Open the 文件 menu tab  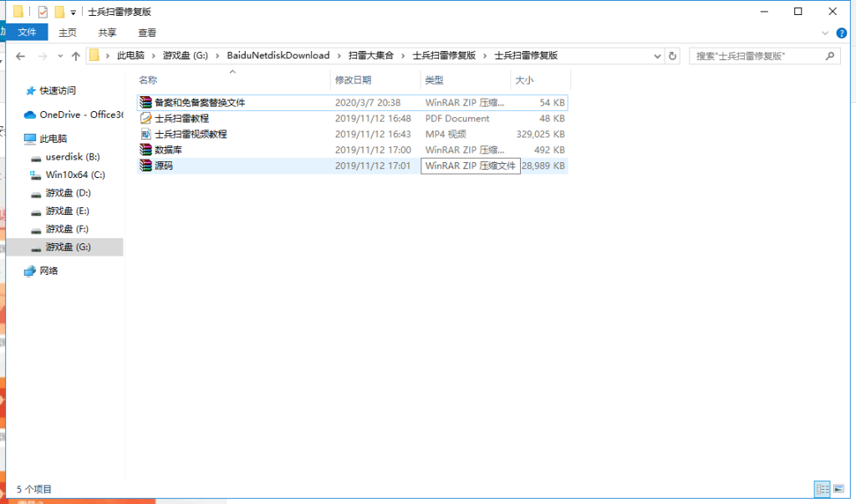(x=27, y=33)
